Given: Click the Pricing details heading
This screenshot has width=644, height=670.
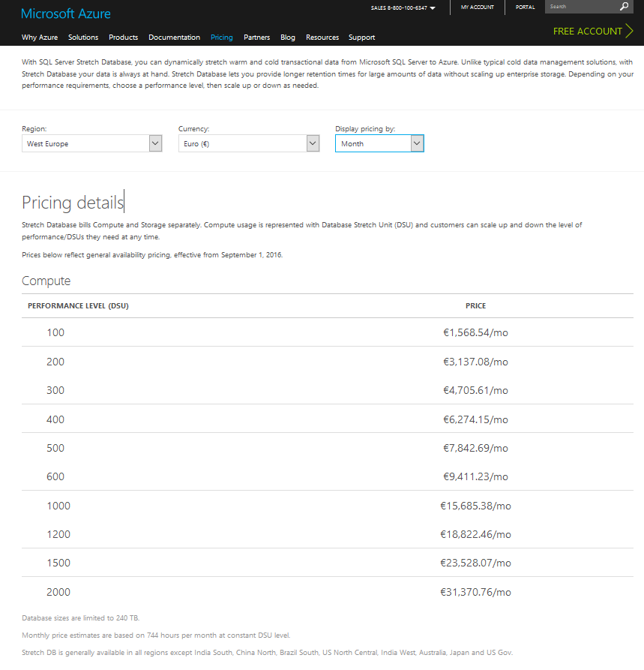Looking at the screenshot, I should click(73, 202).
